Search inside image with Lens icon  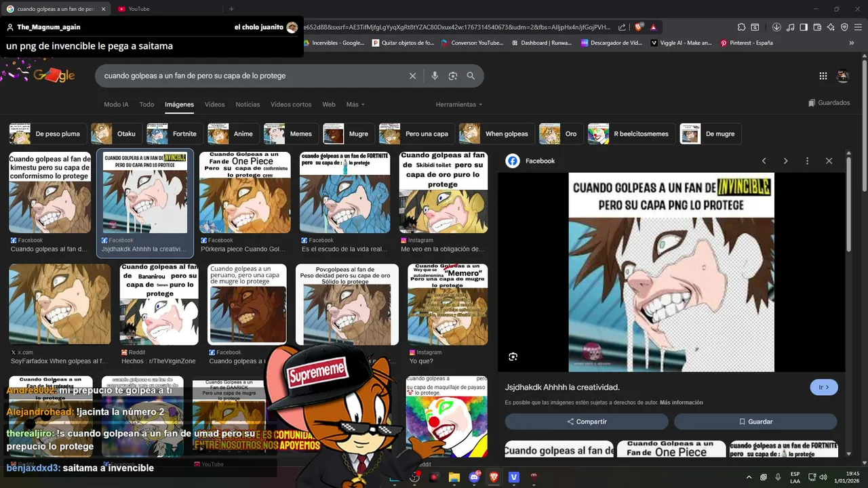coord(513,357)
